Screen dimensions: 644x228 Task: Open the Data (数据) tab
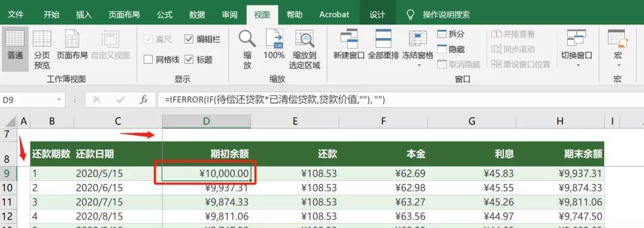tap(197, 15)
